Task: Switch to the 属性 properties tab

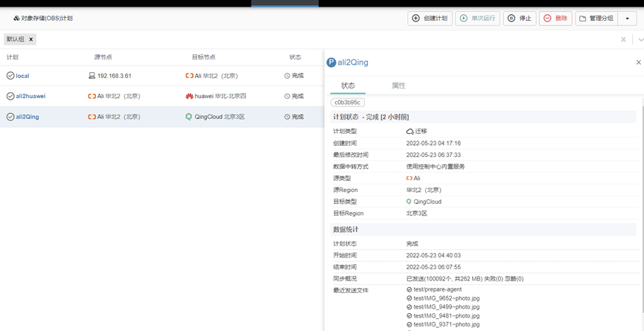Action: click(x=398, y=86)
